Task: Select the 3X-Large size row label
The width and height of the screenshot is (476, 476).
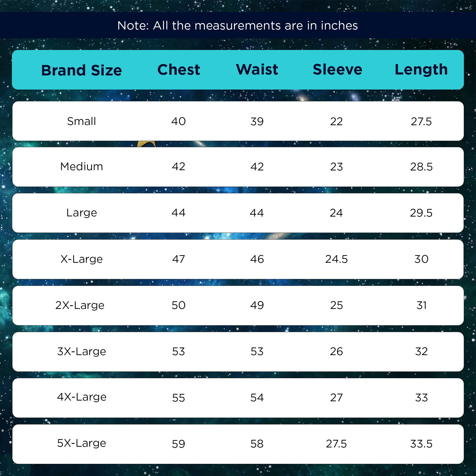Action: [81, 351]
